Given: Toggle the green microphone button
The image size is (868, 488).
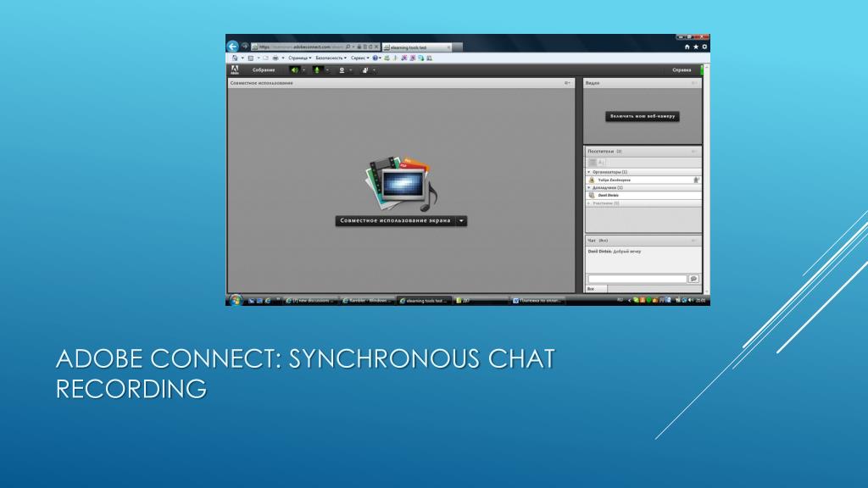Looking at the screenshot, I should click(317, 70).
